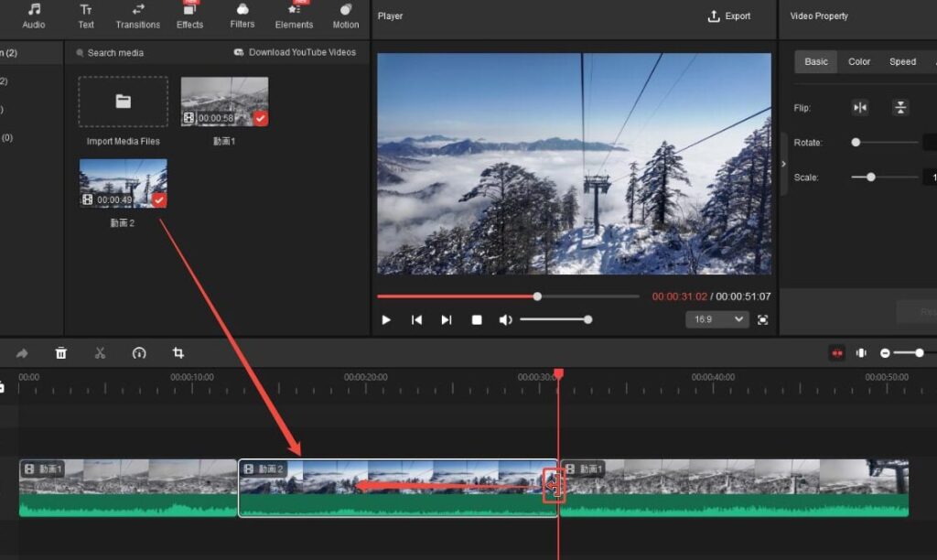The height and width of the screenshot is (560, 937).
Task: Open the Filters tab
Action: [x=242, y=16]
